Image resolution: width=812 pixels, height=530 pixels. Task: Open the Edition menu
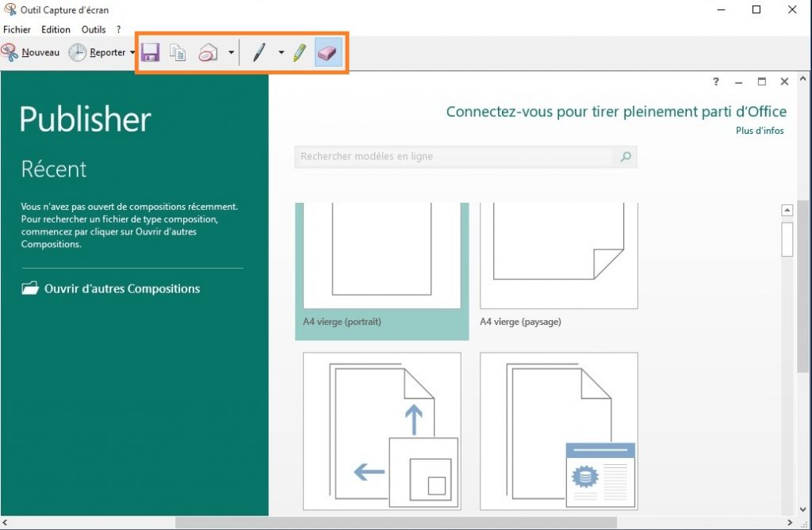56,29
